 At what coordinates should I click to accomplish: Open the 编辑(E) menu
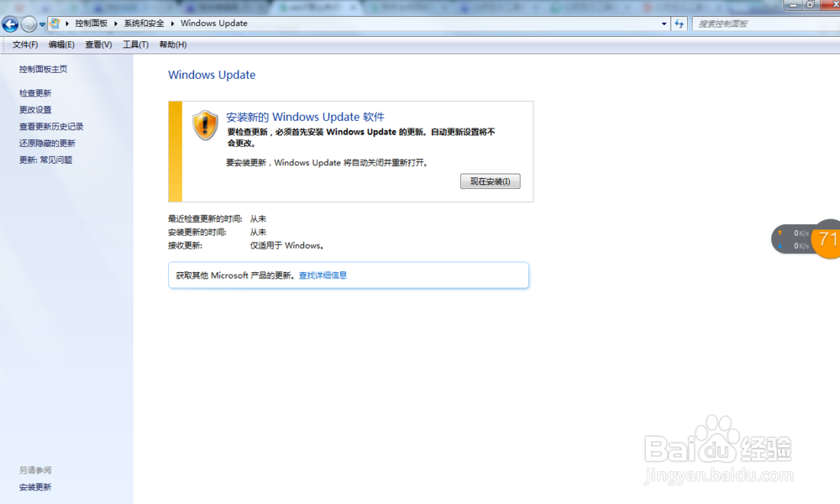point(61,45)
